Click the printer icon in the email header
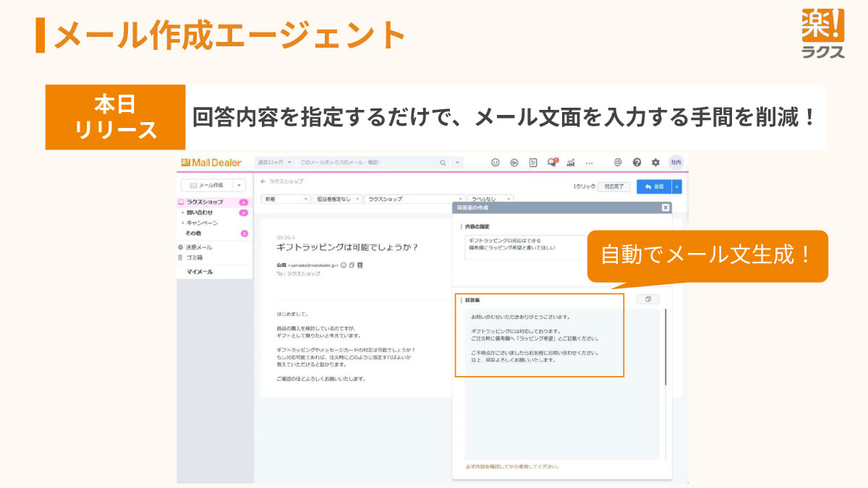This screenshot has width=868, height=488. click(x=360, y=264)
